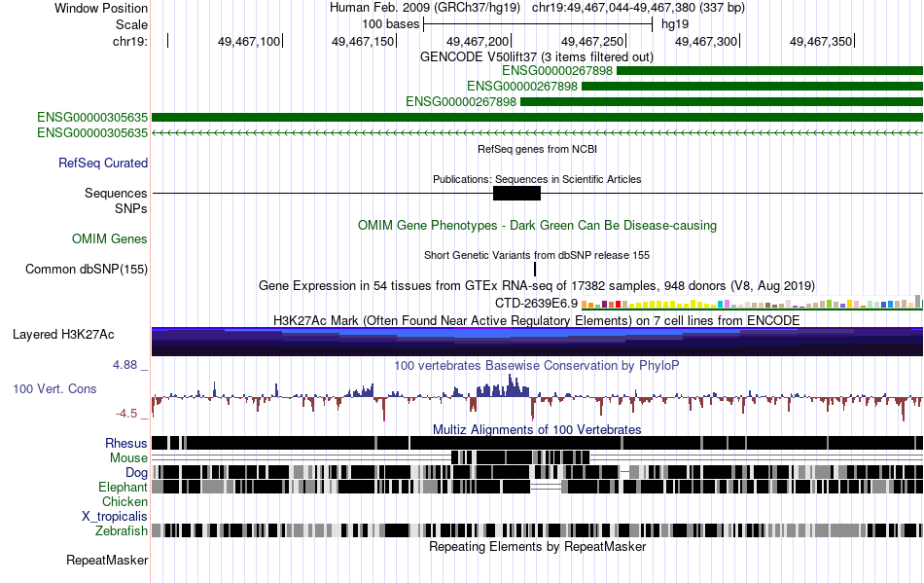Click the 49,467,350 coordinate on the ruler
This screenshot has height=583, width=924.
coord(821,41)
